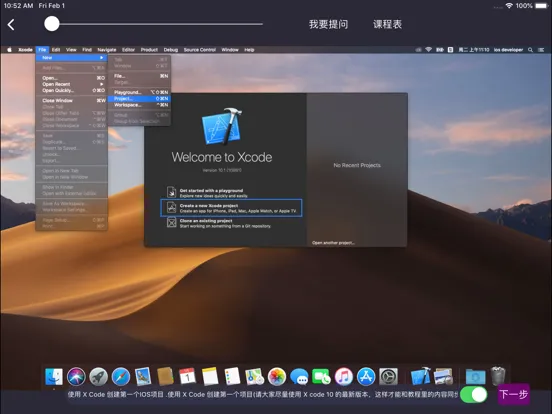Open System Preferences gear in Dock

click(x=388, y=377)
